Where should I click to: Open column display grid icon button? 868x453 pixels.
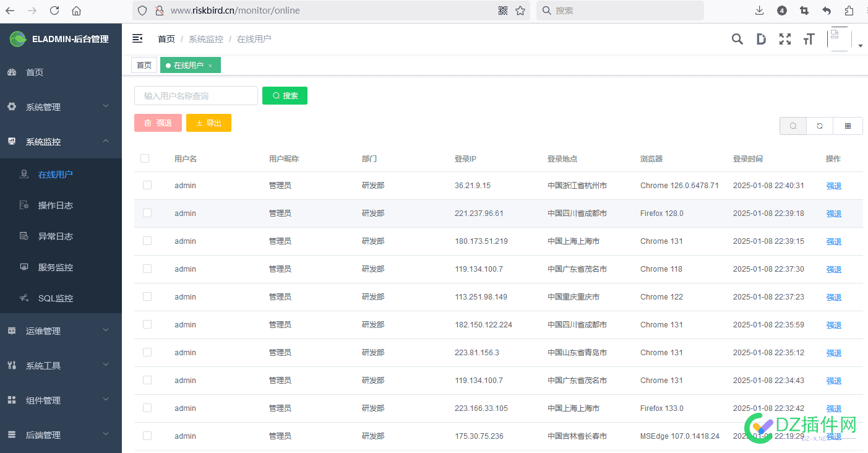(848, 126)
